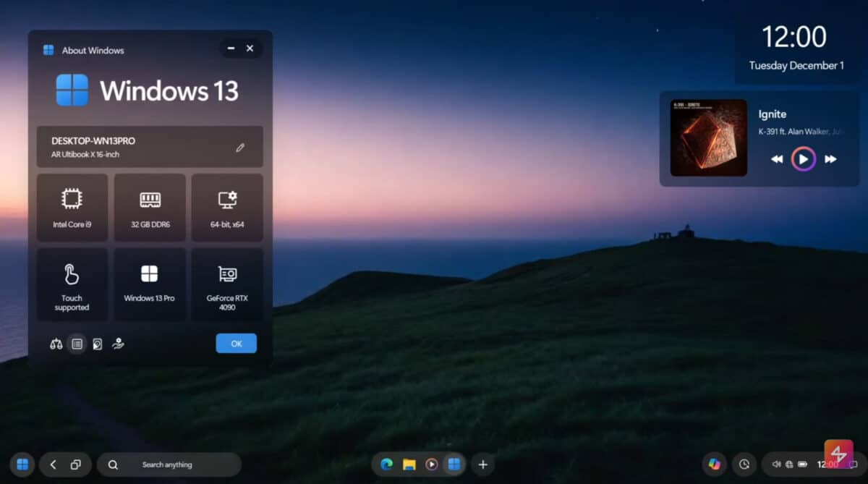Click the 64-bit x64 system type tile
868x484 pixels.
pos(227,208)
